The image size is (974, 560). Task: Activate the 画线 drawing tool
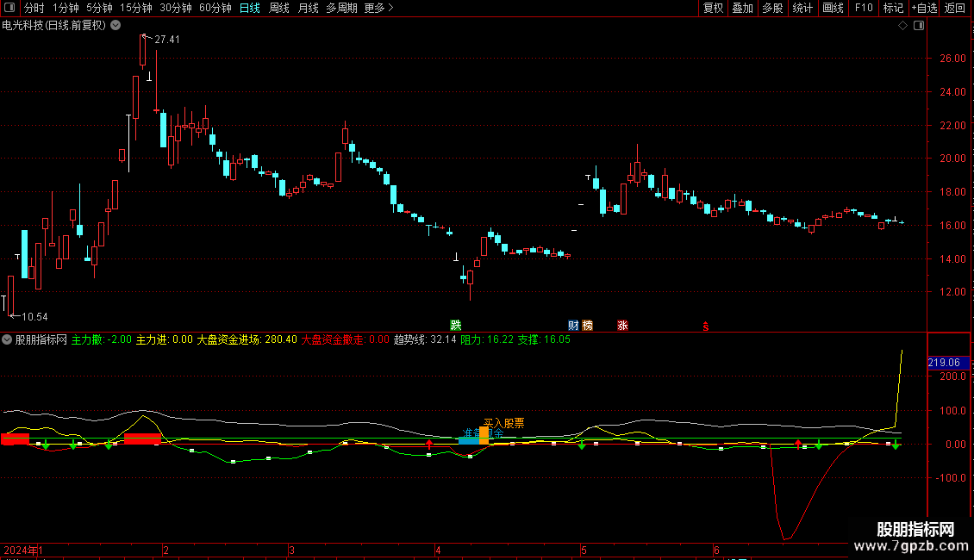(833, 8)
